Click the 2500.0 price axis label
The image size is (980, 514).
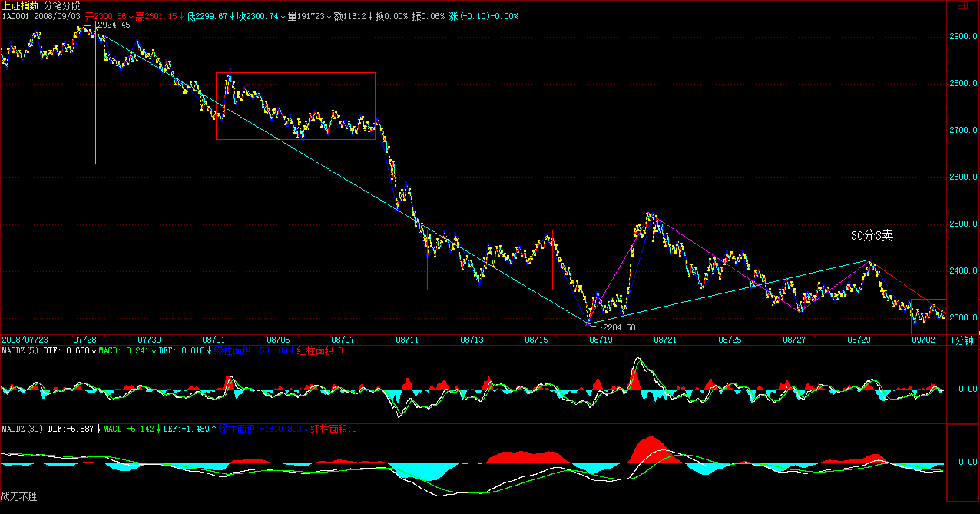tap(964, 224)
